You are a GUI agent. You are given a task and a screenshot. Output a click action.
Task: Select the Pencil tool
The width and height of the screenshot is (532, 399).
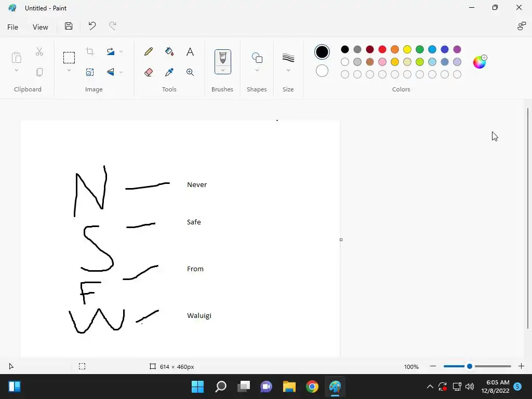(x=148, y=51)
